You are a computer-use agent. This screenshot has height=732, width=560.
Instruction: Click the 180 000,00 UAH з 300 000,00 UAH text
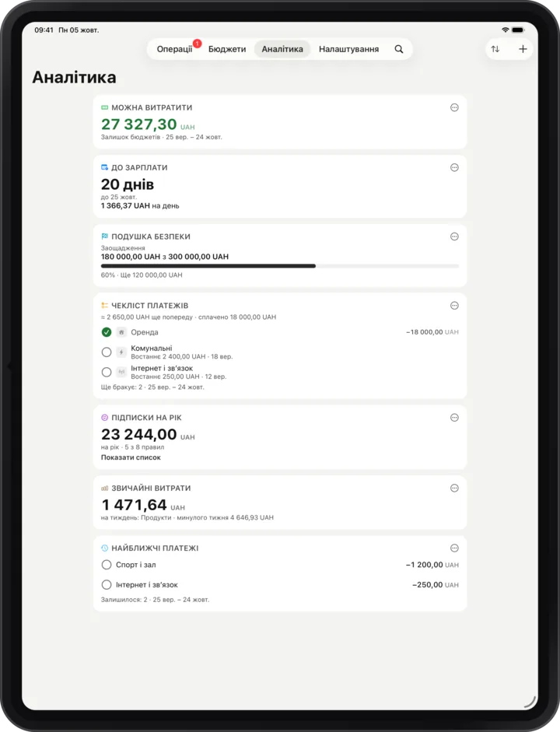coord(165,257)
